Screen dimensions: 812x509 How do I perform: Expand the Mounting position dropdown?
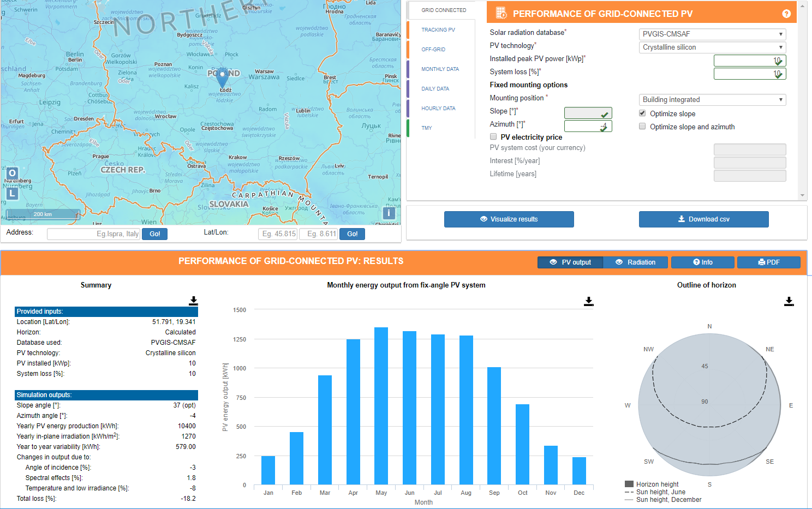point(712,100)
